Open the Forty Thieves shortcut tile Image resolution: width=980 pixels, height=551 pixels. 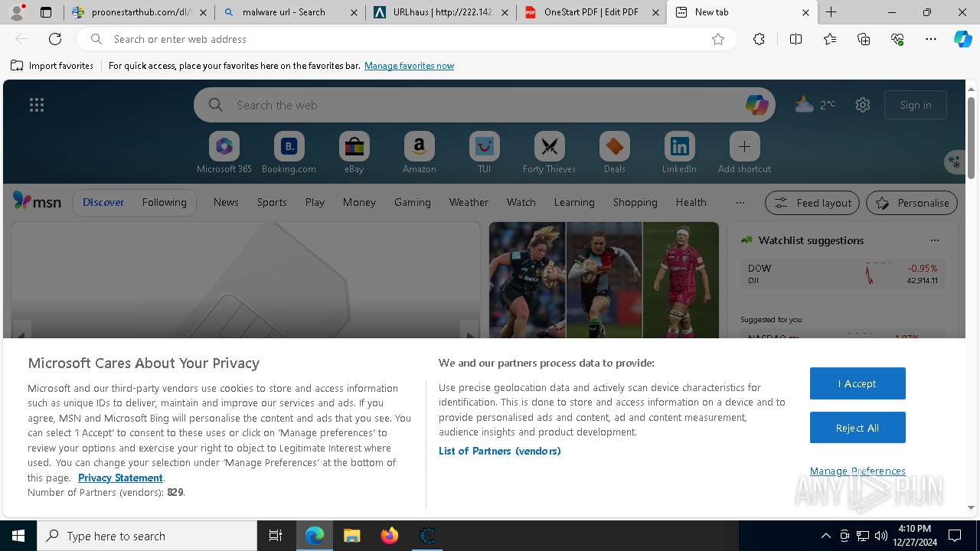549,153
